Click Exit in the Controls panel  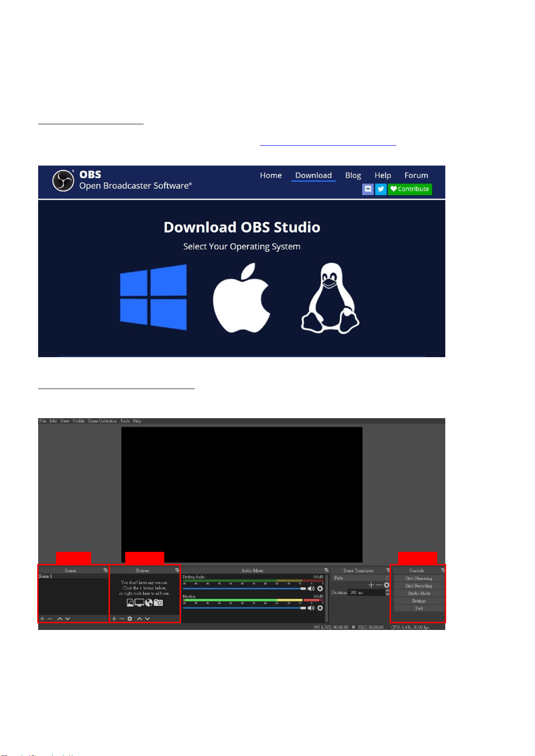(x=419, y=608)
